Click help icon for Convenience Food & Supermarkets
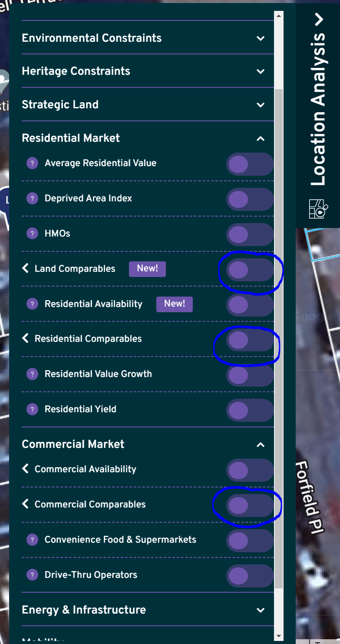The height and width of the screenshot is (644, 340). [x=32, y=540]
